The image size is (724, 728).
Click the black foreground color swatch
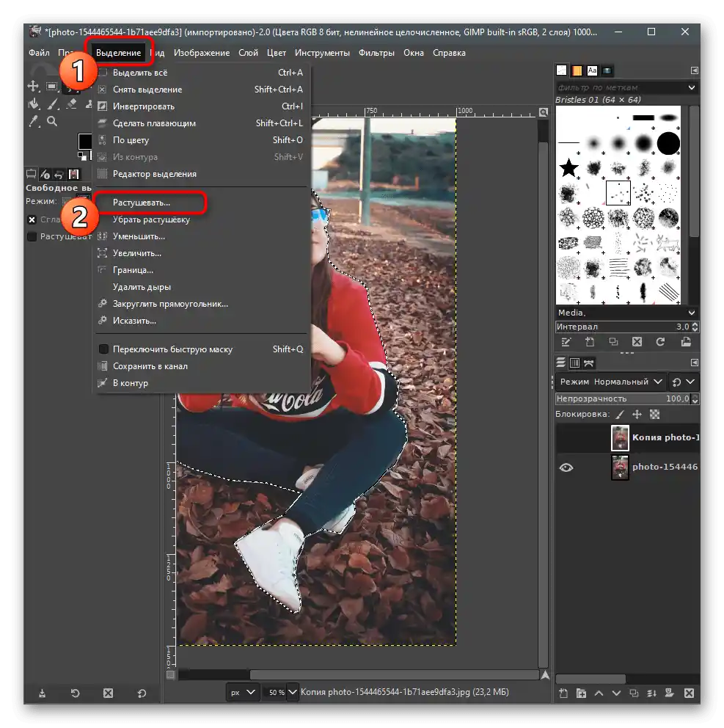pyautogui.click(x=84, y=141)
